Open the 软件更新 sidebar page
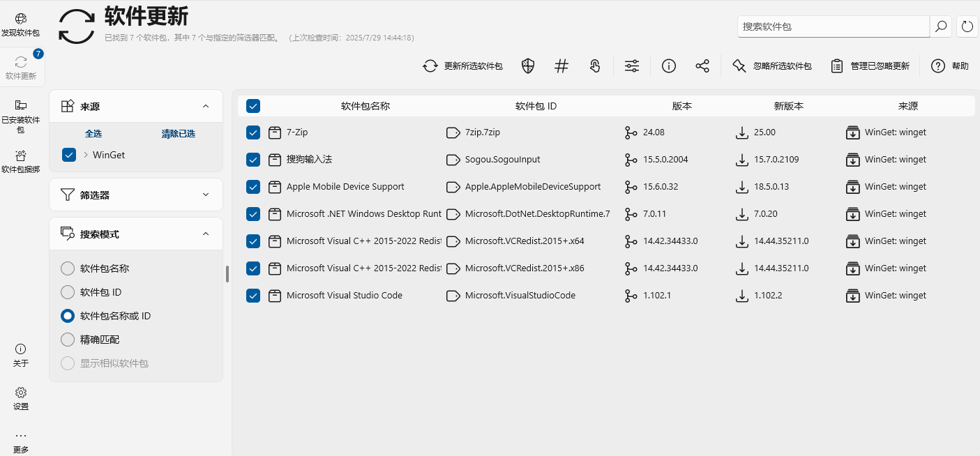The image size is (980, 456). point(21,68)
